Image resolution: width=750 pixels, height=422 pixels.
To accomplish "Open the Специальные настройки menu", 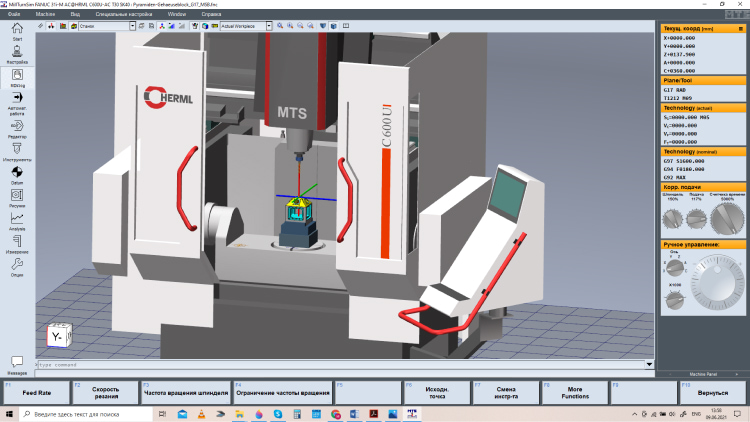I will [124, 14].
